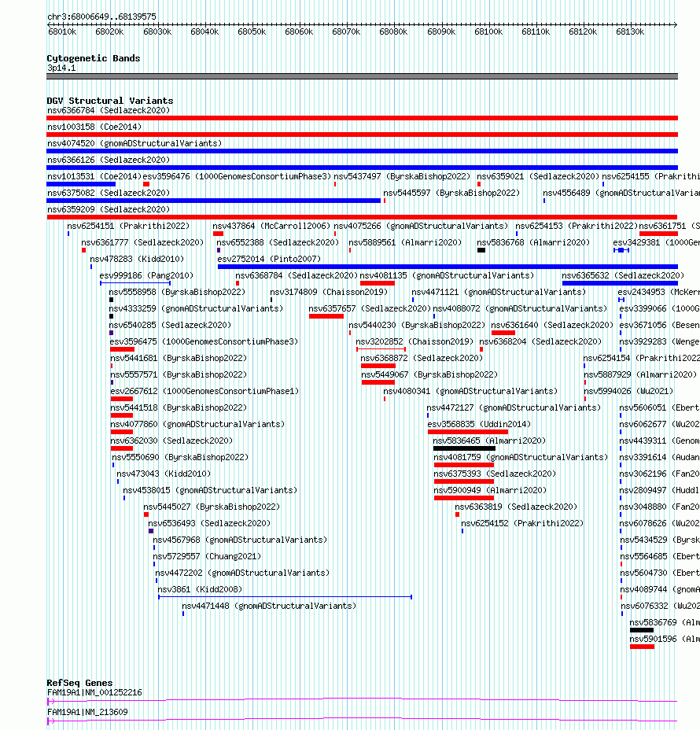
Task: Click the 68070k ruler tick label
Action: pos(346,31)
